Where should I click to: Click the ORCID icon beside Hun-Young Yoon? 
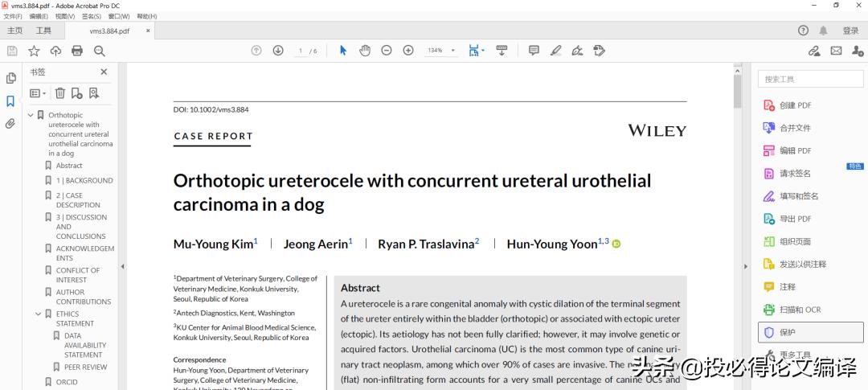[x=616, y=244]
